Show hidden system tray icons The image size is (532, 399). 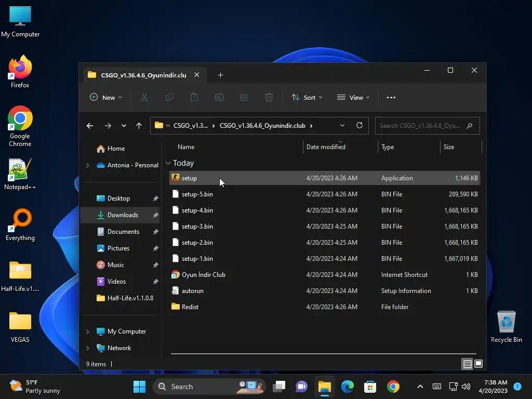click(420, 387)
